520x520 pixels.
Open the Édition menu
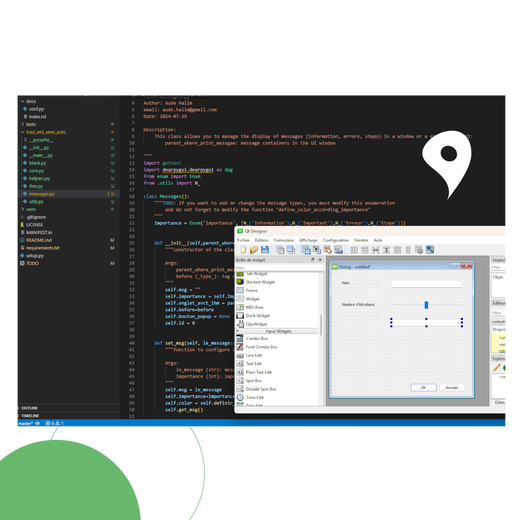(x=261, y=240)
